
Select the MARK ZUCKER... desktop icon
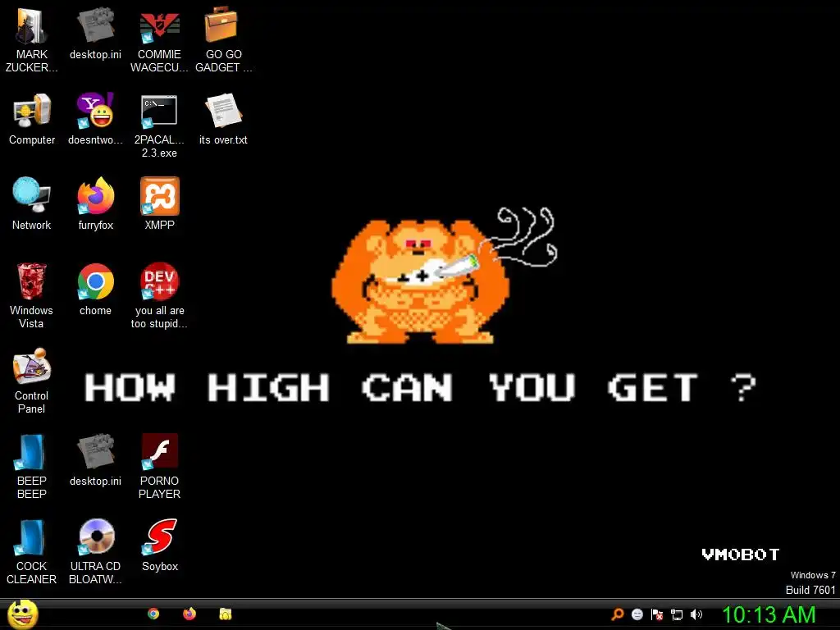click(32, 40)
